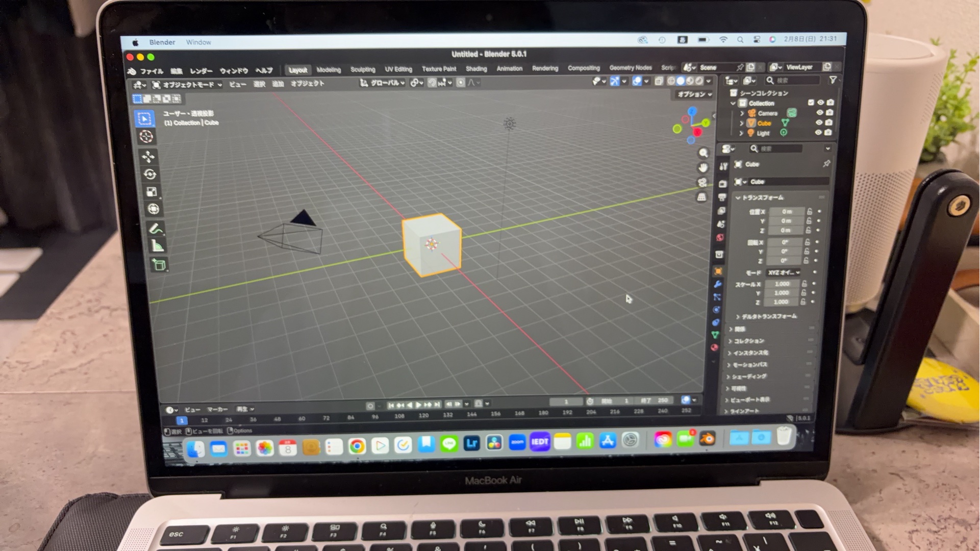Open the rotation mode dropdown
This screenshot has width=980, height=551.
click(x=784, y=272)
